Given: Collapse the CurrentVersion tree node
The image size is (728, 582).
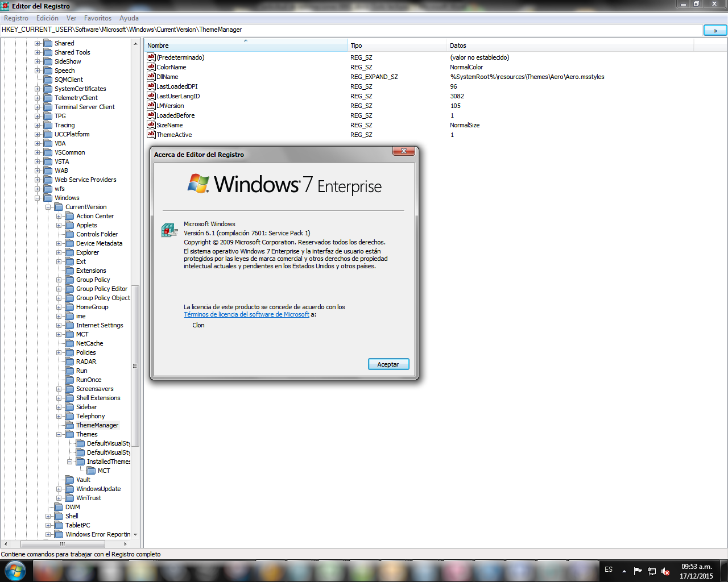Looking at the screenshot, I should (x=48, y=206).
